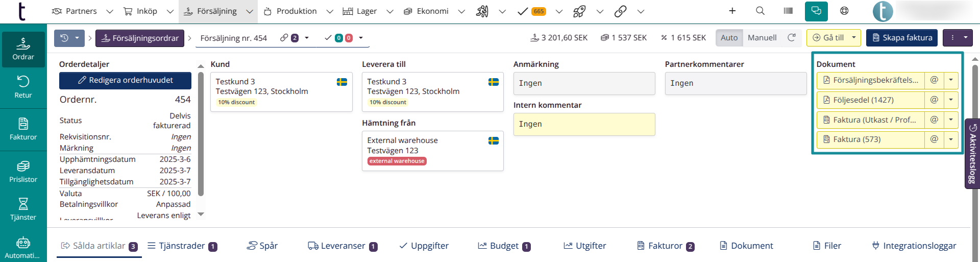This screenshot has width=980, height=262.
Task: Open the Prislistor sidebar section
Action: click(x=23, y=172)
